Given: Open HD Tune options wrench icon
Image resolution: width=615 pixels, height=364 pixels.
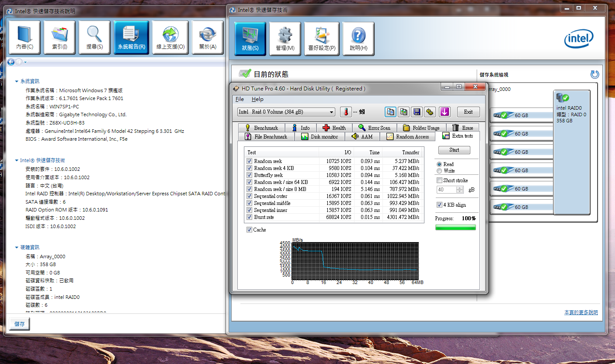Looking at the screenshot, I should tap(430, 112).
